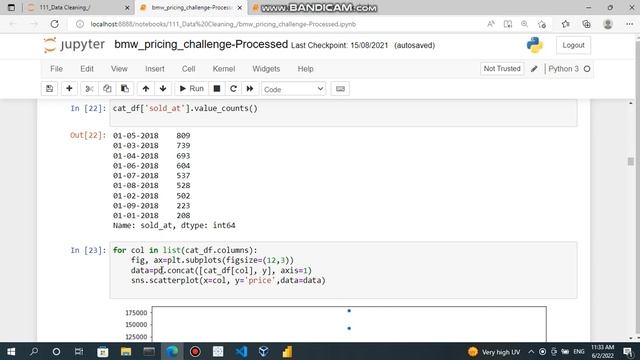Refresh the browser page
The image size is (640, 360).
point(54,24)
